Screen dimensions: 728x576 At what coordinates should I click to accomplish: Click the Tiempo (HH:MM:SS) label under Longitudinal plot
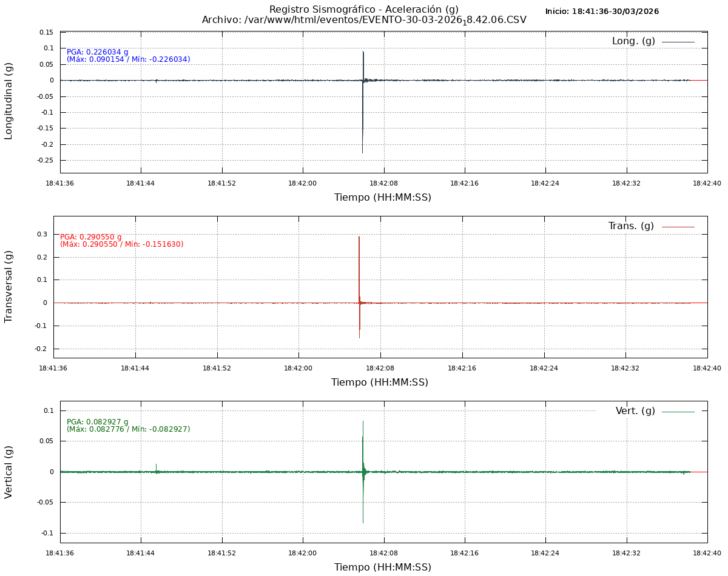tap(383, 198)
